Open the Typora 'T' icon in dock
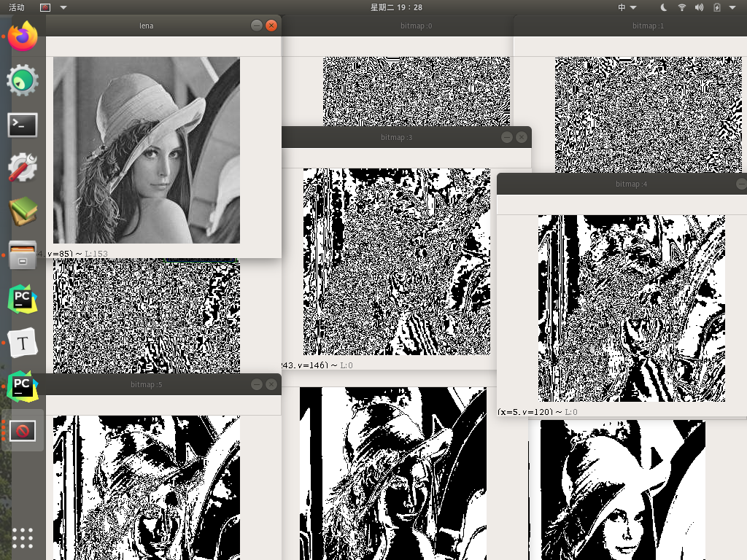 click(23, 343)
